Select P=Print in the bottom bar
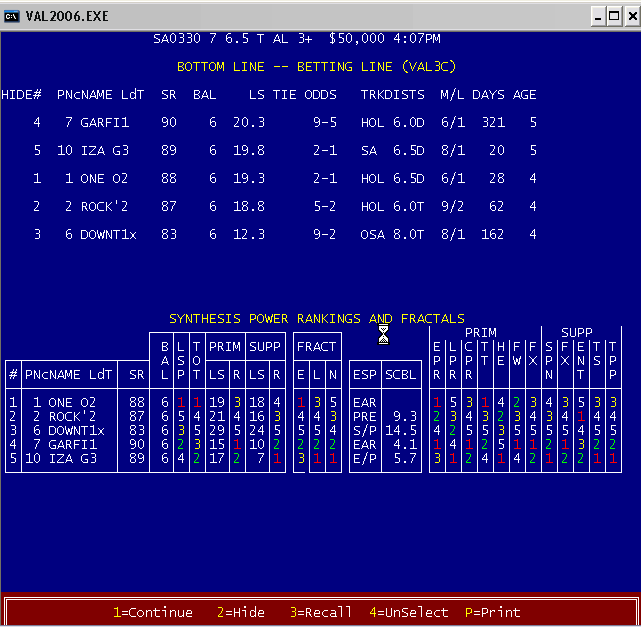Screen dimensions: 641x628 click(x=493, y=612)
